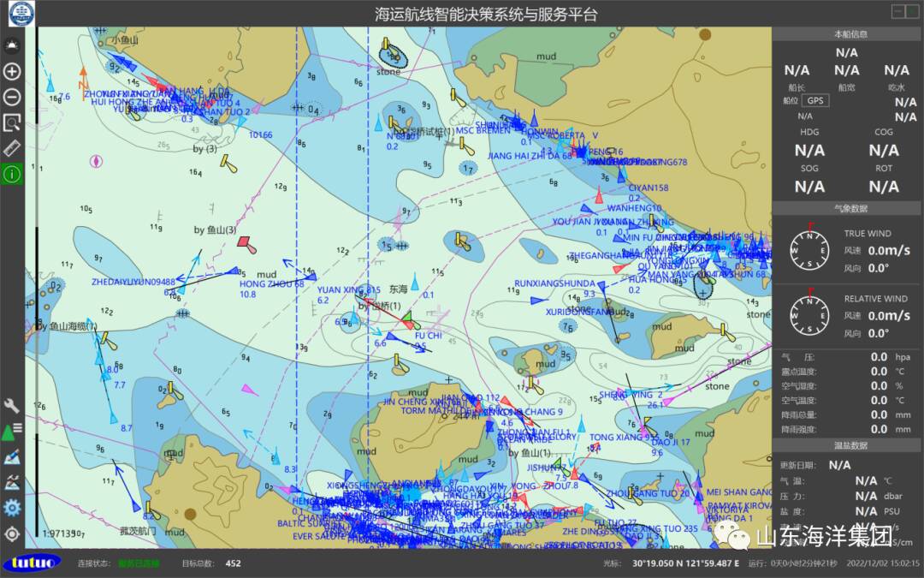Click the TRUE WIND compass dial
The image size is (924, 578).
click(808, 249)
